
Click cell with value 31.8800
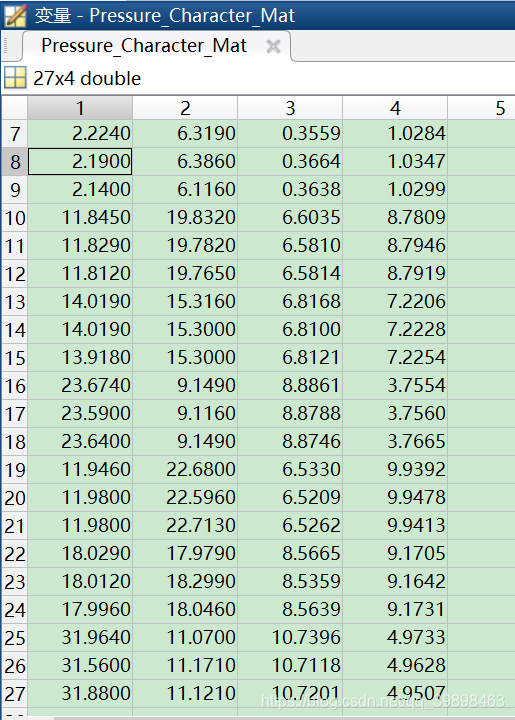pos(80,694)
